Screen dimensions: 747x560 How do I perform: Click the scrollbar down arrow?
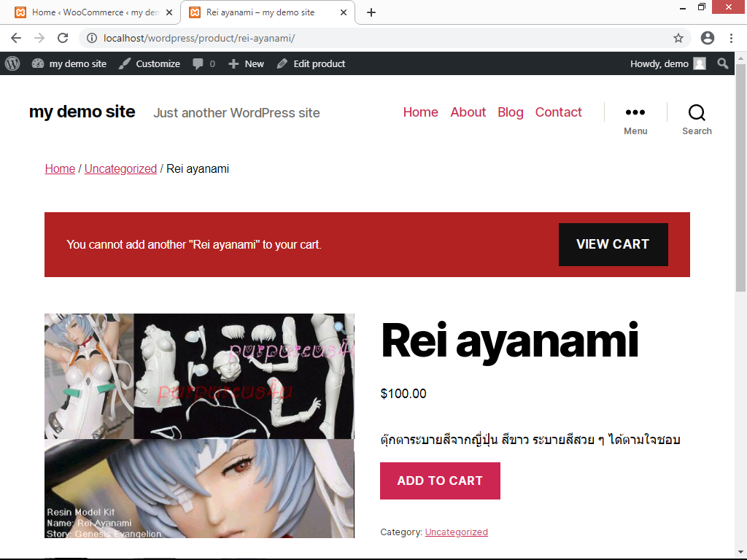point(741,552)
